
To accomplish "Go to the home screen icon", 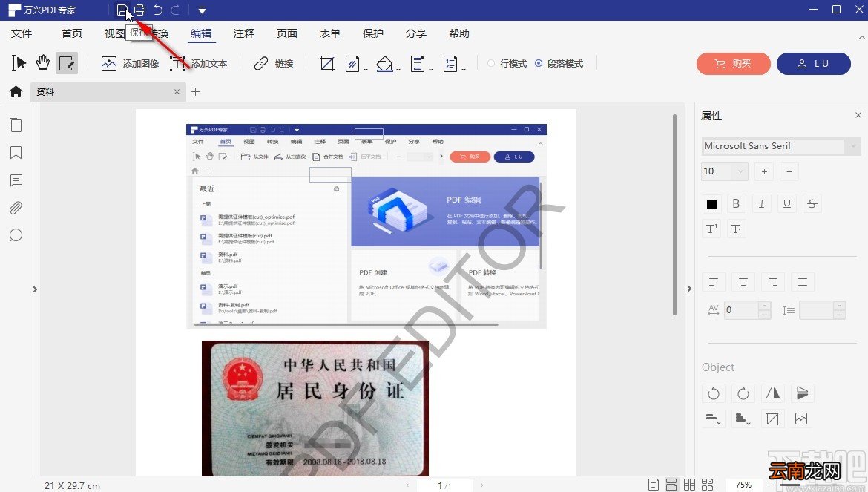I will 16,91.
